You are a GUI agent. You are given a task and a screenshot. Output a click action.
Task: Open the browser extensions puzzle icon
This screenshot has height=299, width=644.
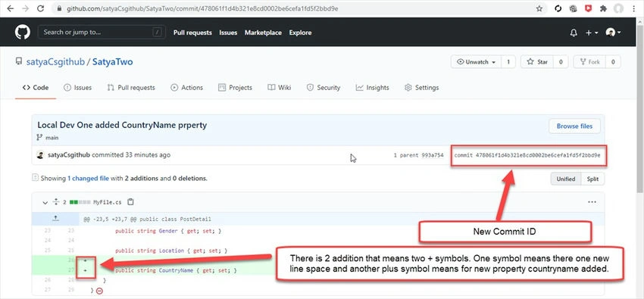tap(603, 8)
